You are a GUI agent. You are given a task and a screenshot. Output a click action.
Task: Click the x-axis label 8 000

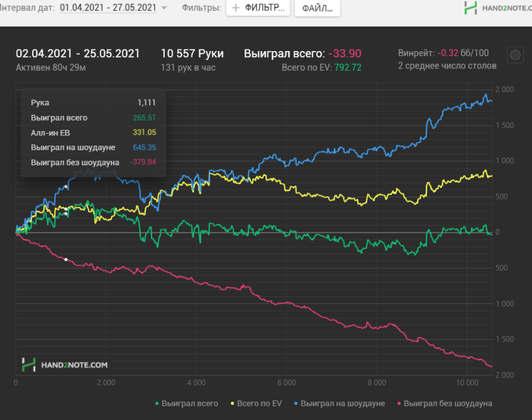click(377, 383)
